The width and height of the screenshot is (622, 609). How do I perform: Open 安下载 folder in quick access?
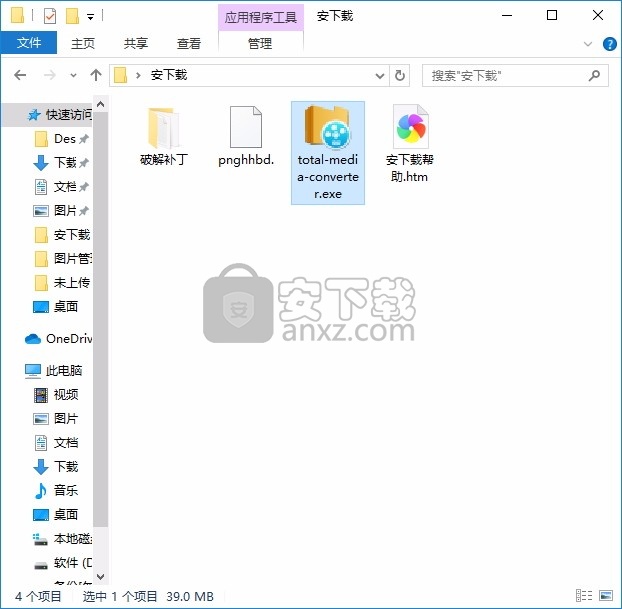(x=62, y=235)
